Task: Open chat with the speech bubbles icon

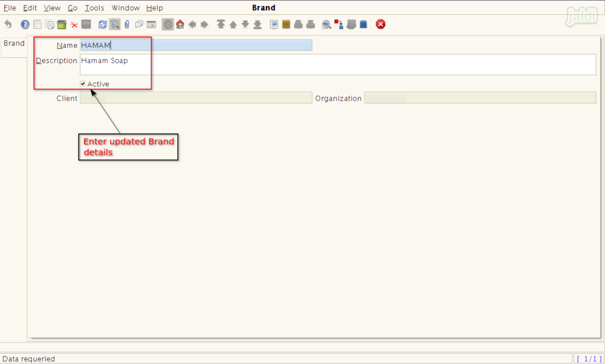Action: tap(139, 24)
